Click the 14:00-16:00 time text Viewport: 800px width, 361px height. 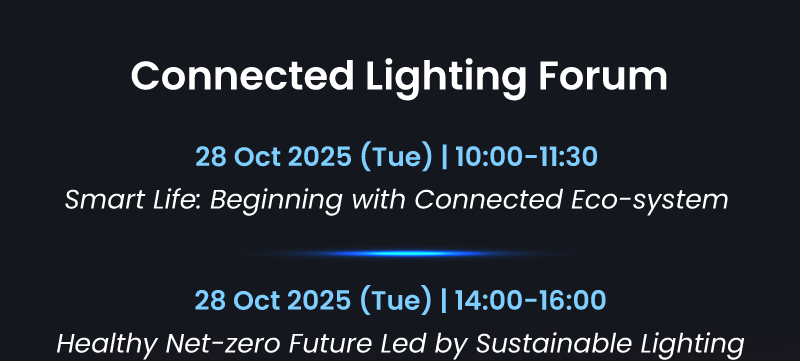click(x=530, y=300)
